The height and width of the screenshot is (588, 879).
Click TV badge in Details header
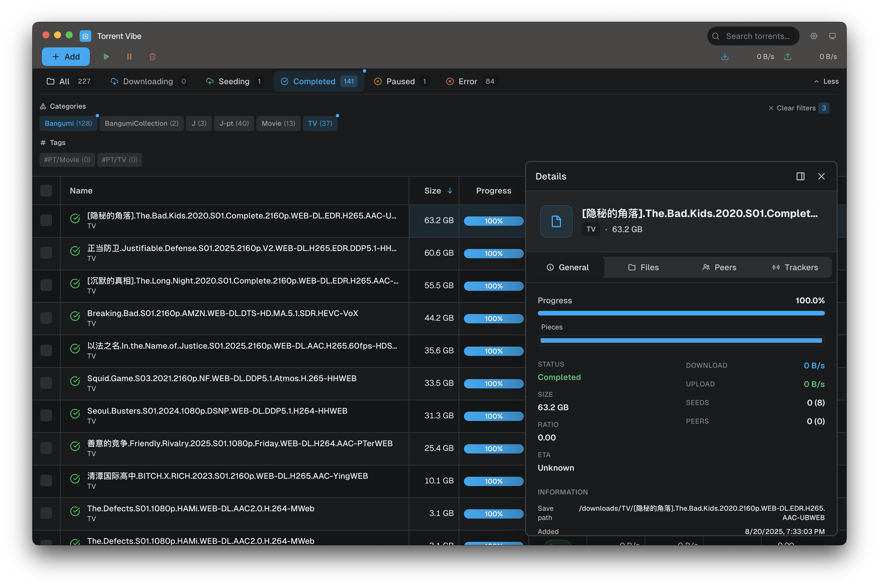click(591, 230)
